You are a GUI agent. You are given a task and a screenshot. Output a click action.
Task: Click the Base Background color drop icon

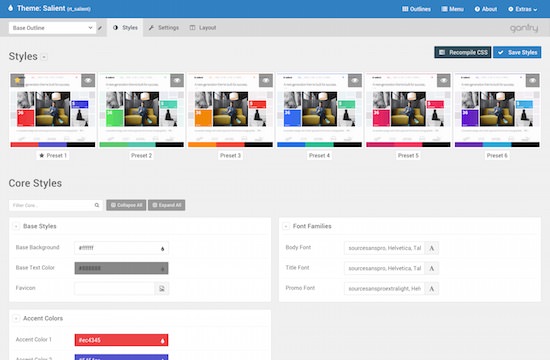pos(162,248)
